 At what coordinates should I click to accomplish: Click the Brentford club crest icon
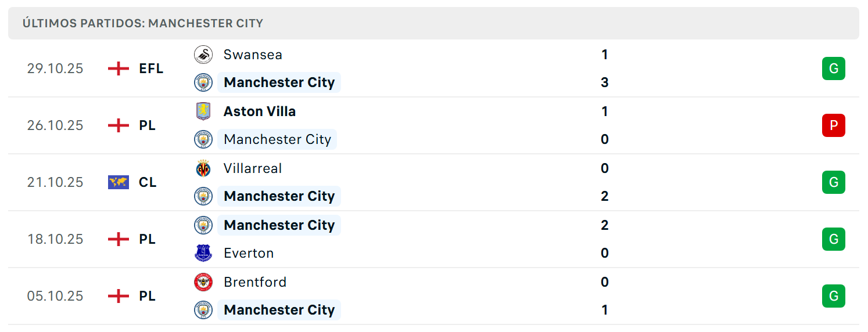[x=203, y=282]
